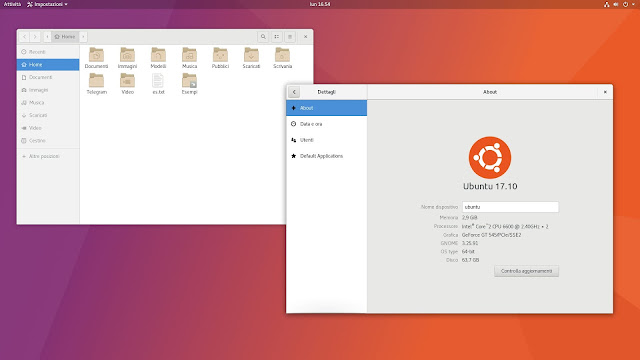Viewport: 640px width, 360px height.
Task: Click the Ubuntu 17.10 version text
Action: pyautogui.click(x=490, y=186)
